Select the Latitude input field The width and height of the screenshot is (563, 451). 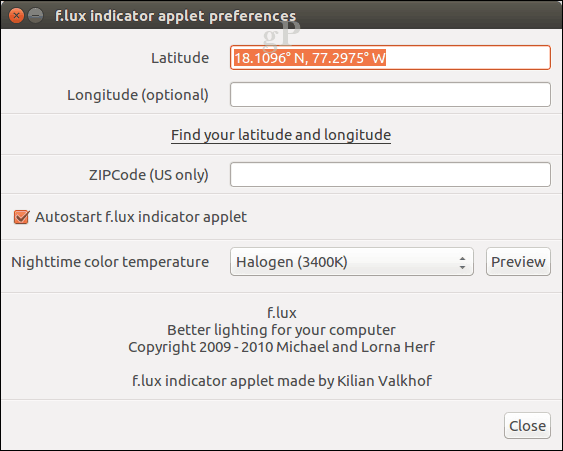click(390, 57)
